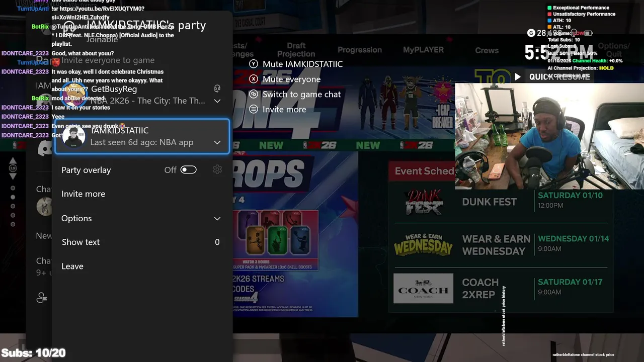The height and width of the screenshot is (362, 644).
Task: Click the G badge near the stream clock
Action: [531, 33]
